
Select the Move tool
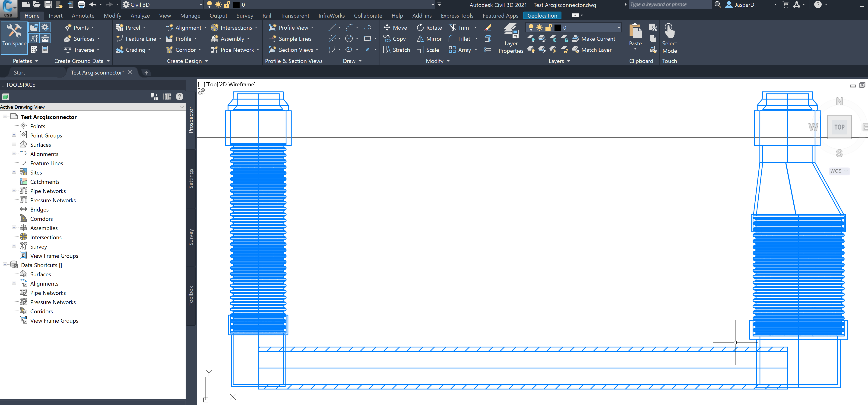[x=396, y=27]
